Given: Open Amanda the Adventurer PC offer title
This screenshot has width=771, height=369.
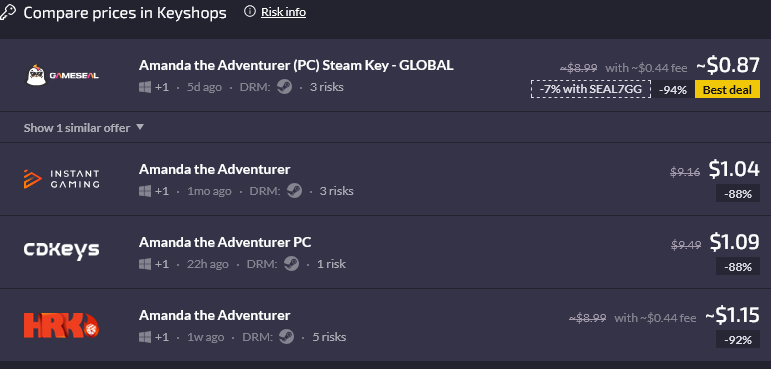Looking at the screenshot, I should click(x=225, y=242).
